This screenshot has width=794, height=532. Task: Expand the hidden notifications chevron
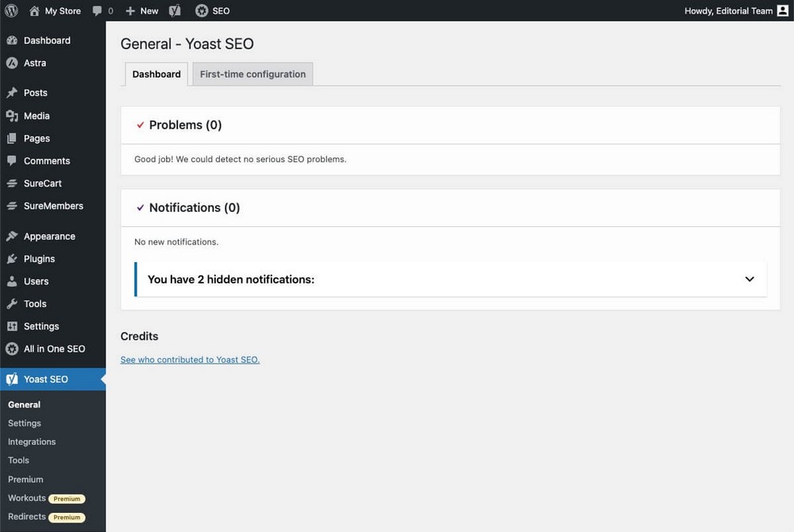pyautogui.click(x=750, y=279)
